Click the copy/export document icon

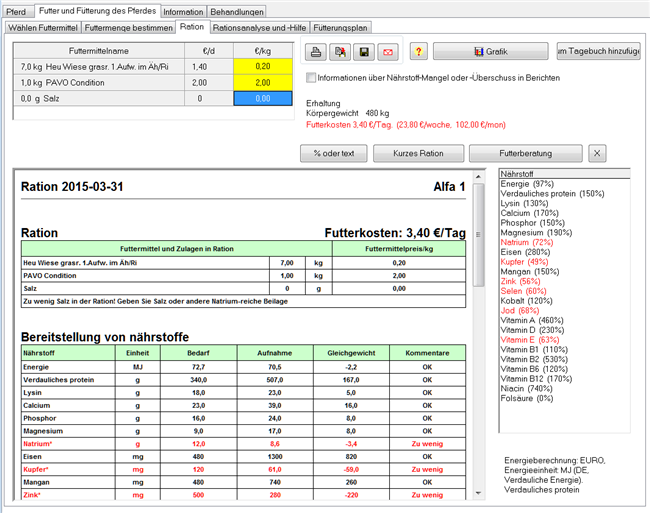(340, 52)
